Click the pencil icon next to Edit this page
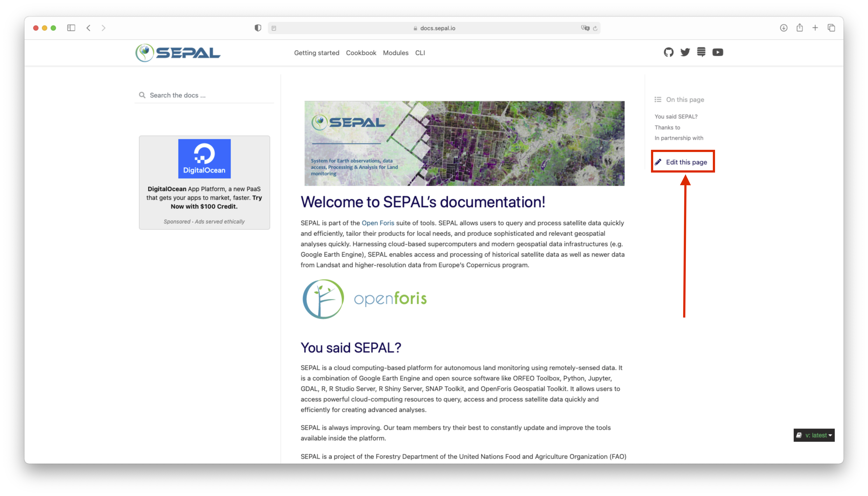 [659, 162]
